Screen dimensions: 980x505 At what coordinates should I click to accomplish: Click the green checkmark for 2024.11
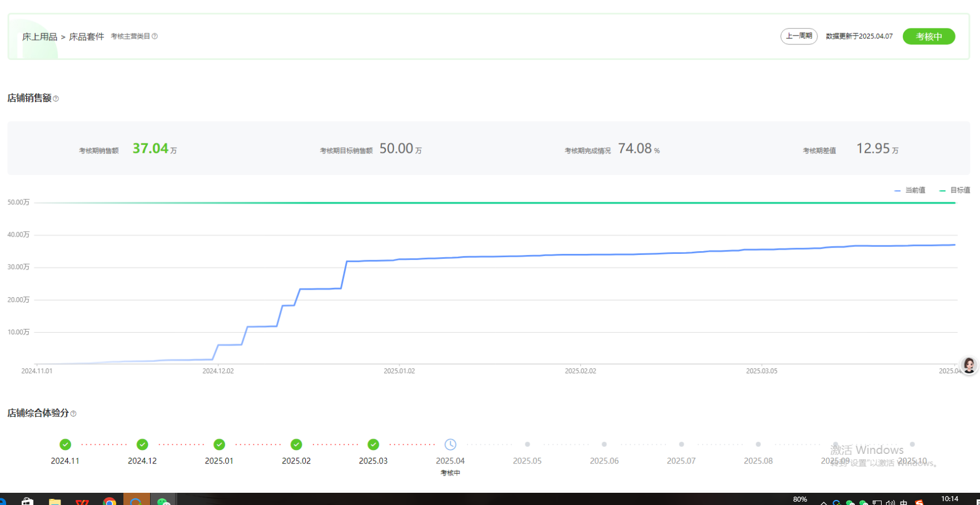(x=66, y=444)
